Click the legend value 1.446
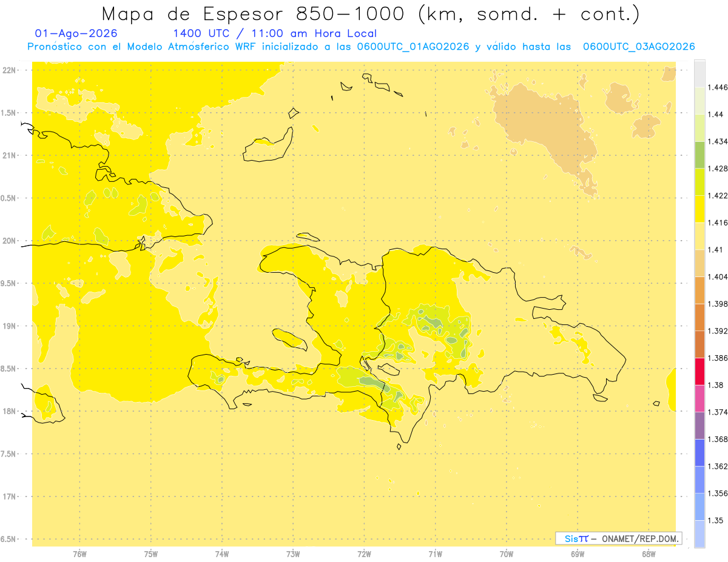 [x=718, y=87]
